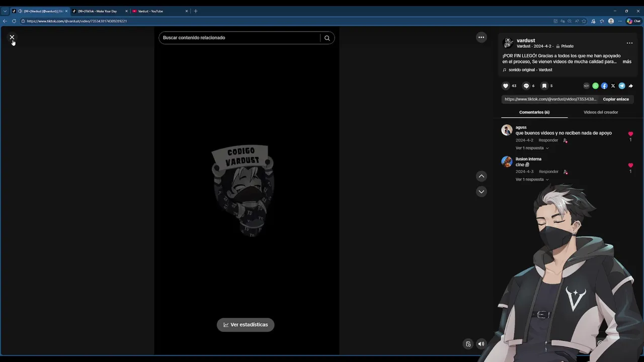Click the comments bubble icon

pos(526,86)
